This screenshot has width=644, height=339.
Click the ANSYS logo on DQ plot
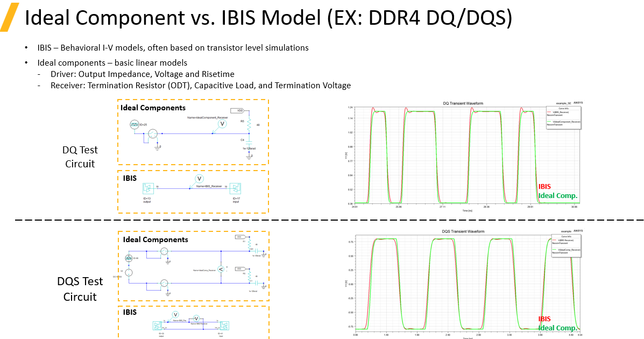[x=578, y=102]
